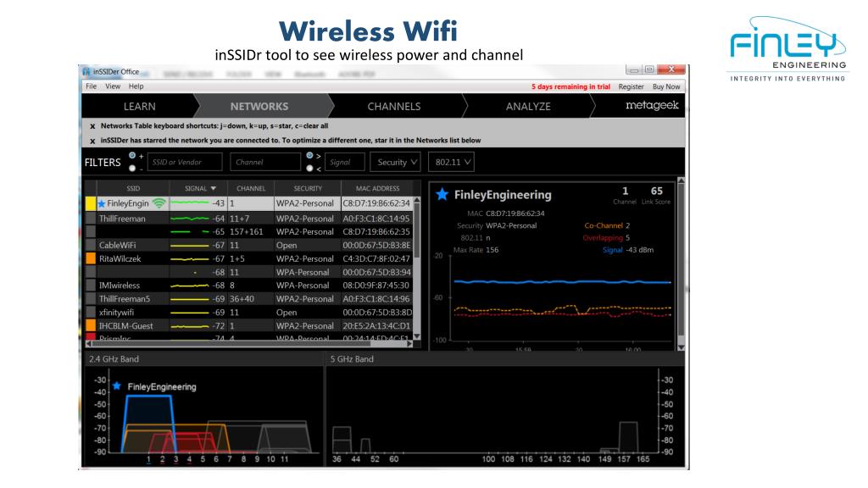Viewport: 868px width, 488px height.
Task: Open the Security filter dropdown
Action: point(395,162)
